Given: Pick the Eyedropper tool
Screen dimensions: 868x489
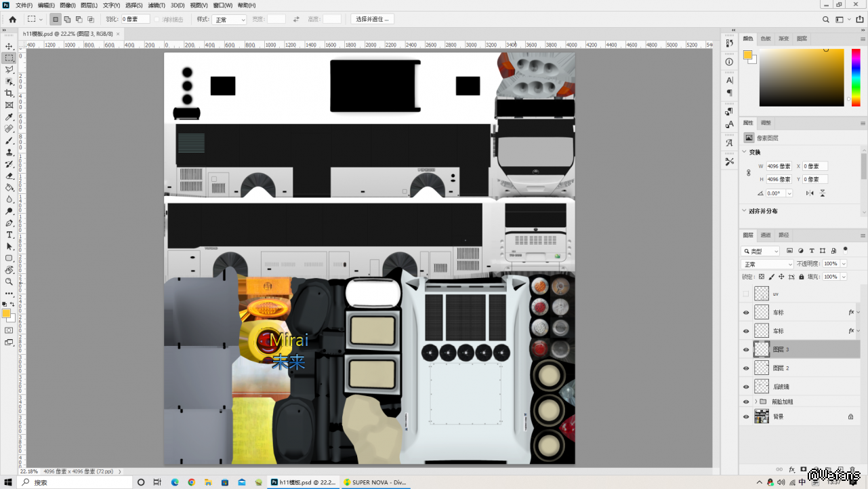Looking at the screenshot, I should 9,117.
